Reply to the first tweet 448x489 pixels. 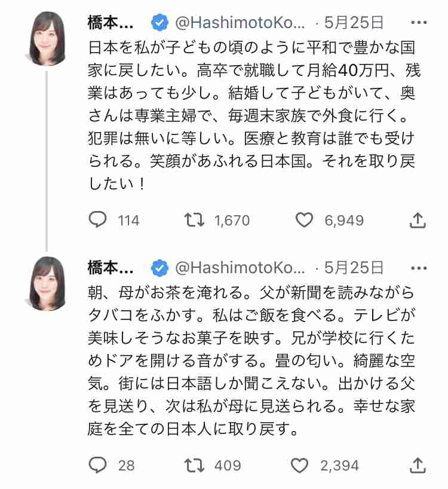[x=97, y=221]
